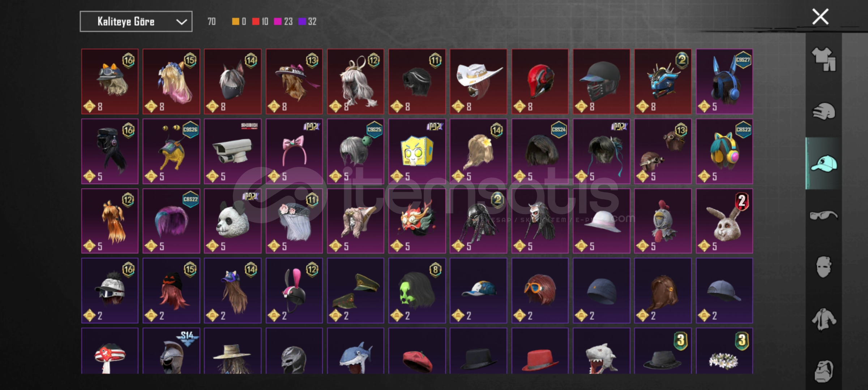Screen dimensions: 868x390
Task: Open the glasses category icon
Action: point(824,216)
